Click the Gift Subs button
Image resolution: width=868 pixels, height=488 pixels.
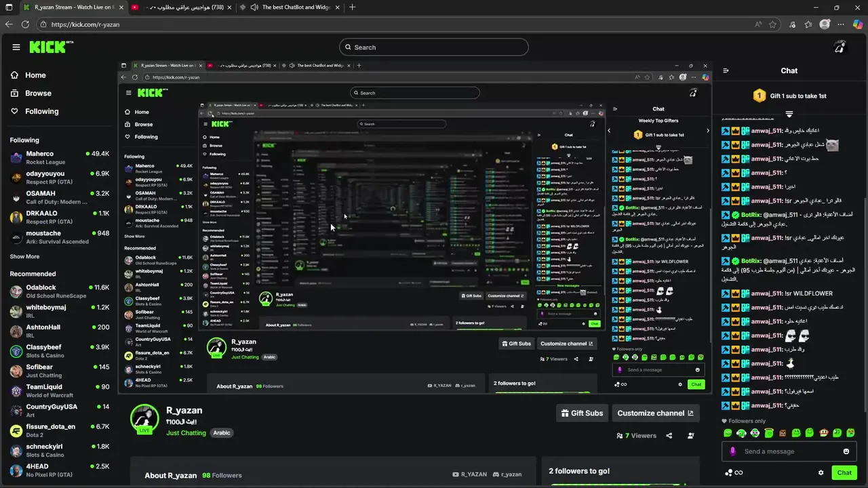click(x=582, y=413)
